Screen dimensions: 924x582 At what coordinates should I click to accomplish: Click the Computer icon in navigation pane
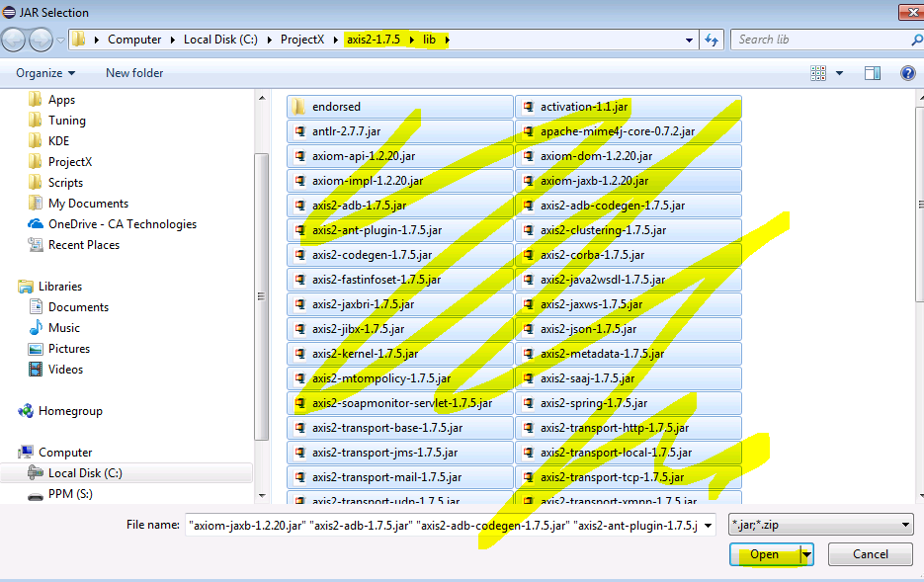(x=26, y=453)
